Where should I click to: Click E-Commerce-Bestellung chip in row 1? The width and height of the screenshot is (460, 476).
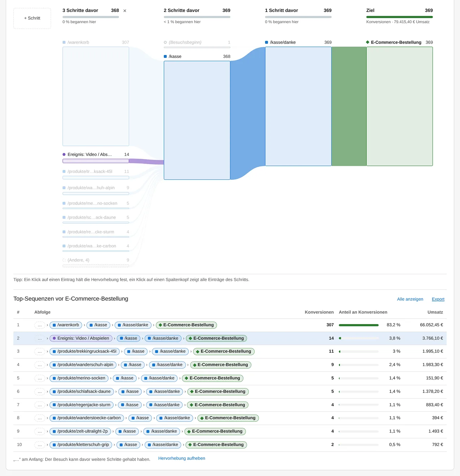tap(187, 325)
